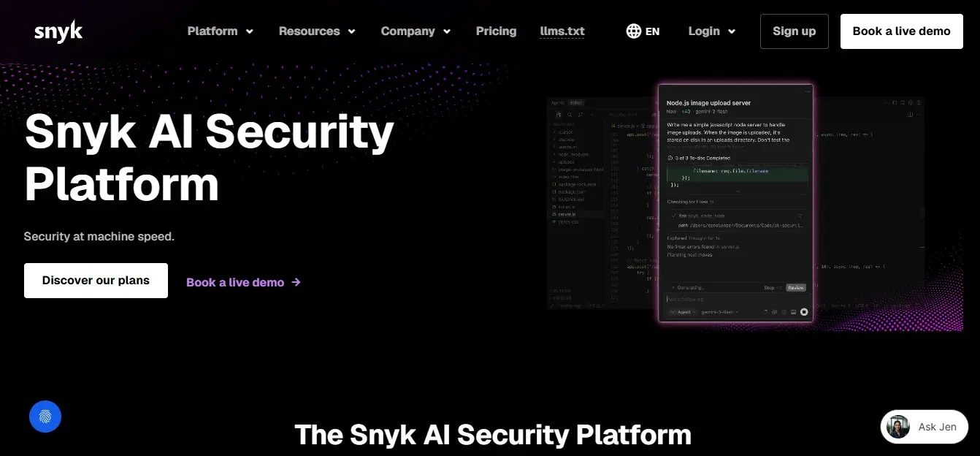Open the Ask Jen chat widget

pos(925,427)
